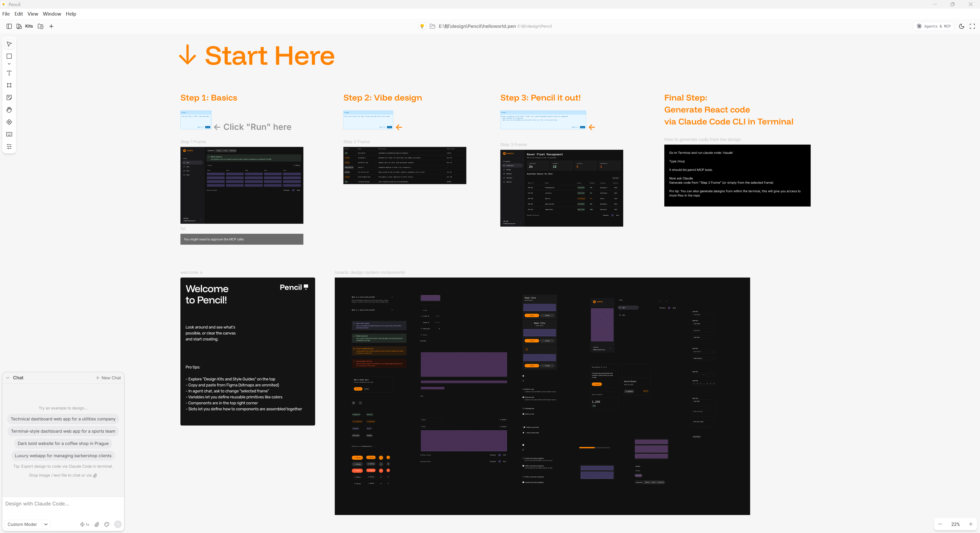The width and height of the screenshot is (980, 533).
Task: Activate the Hand pan tool
Action: point(9,110)
